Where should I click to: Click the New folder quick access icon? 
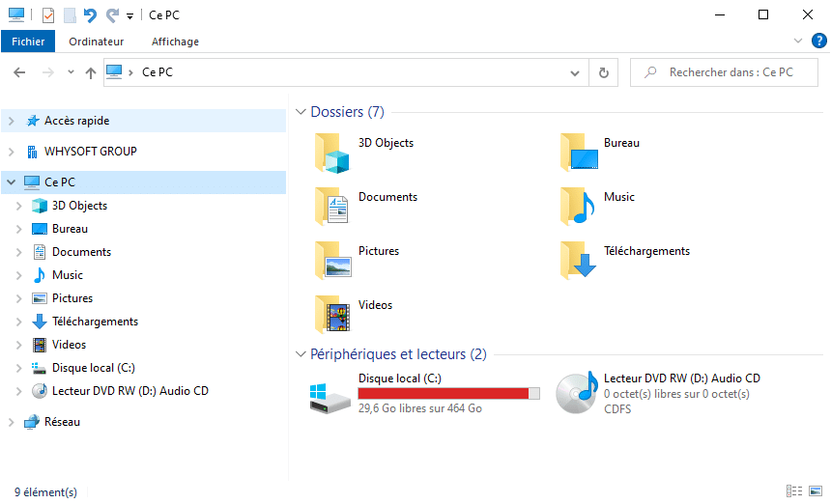(70, 15)
